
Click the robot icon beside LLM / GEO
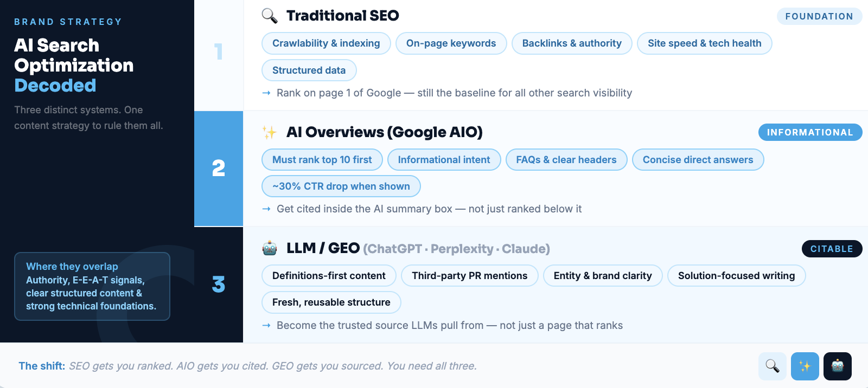pyautogui.click(x=270, y=248)
